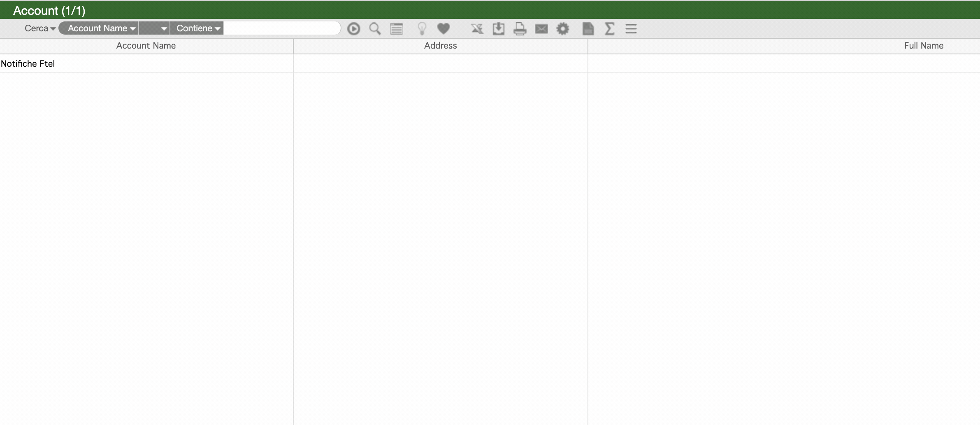This screenshot has height=425, width=980.
Task: Click the 'Account (1/1)' title
Action: [49, 11]
